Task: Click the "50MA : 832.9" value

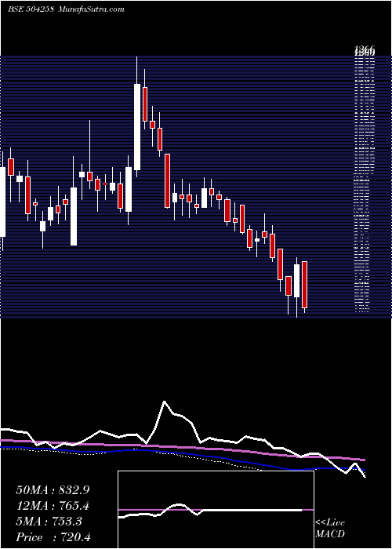Action: (53, 490)
